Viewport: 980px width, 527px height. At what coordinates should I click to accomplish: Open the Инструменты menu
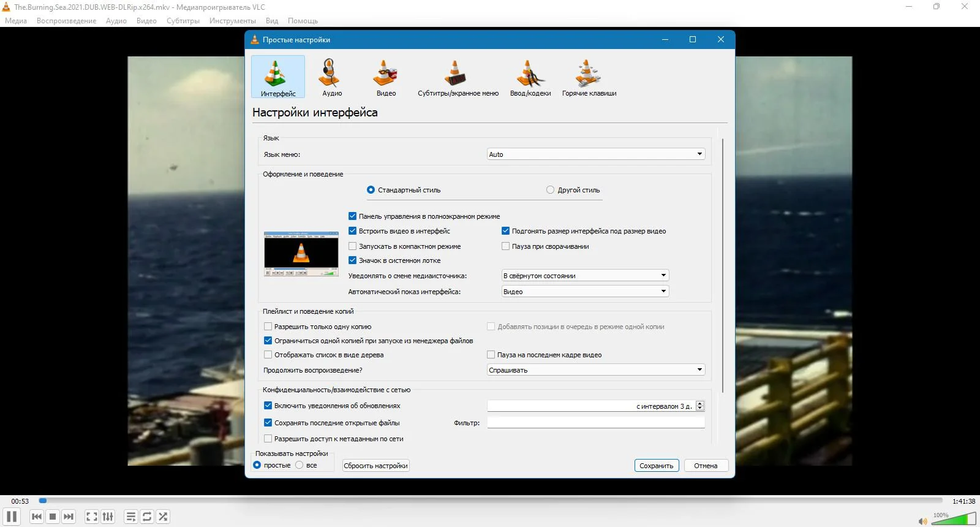(232, 21)
